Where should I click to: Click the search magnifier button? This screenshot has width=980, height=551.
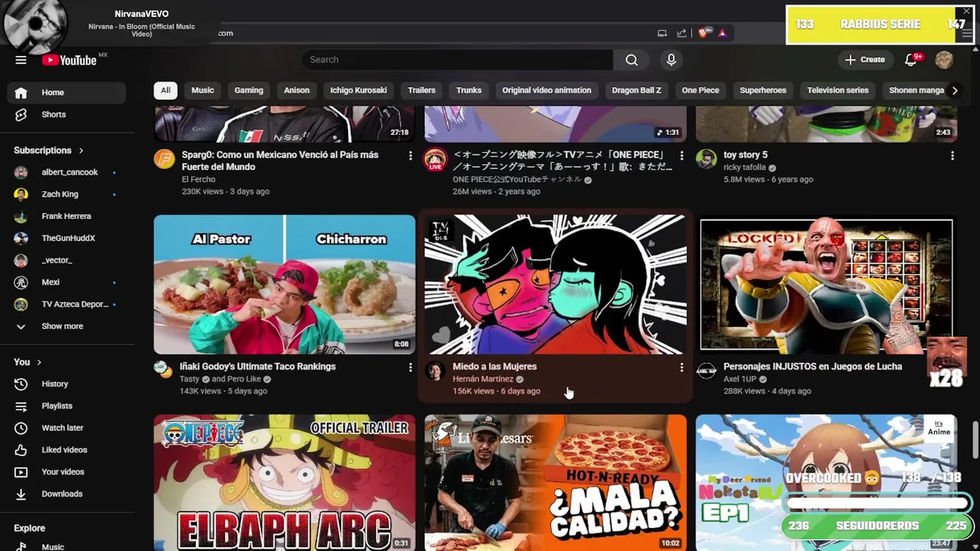click(632, 60)
